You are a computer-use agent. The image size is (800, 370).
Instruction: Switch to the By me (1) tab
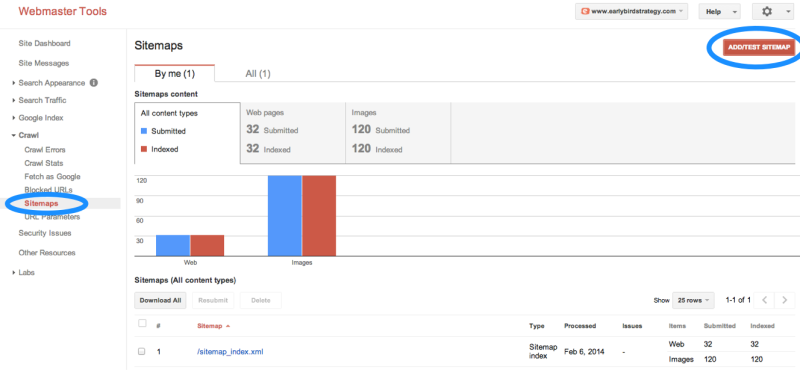174,73
